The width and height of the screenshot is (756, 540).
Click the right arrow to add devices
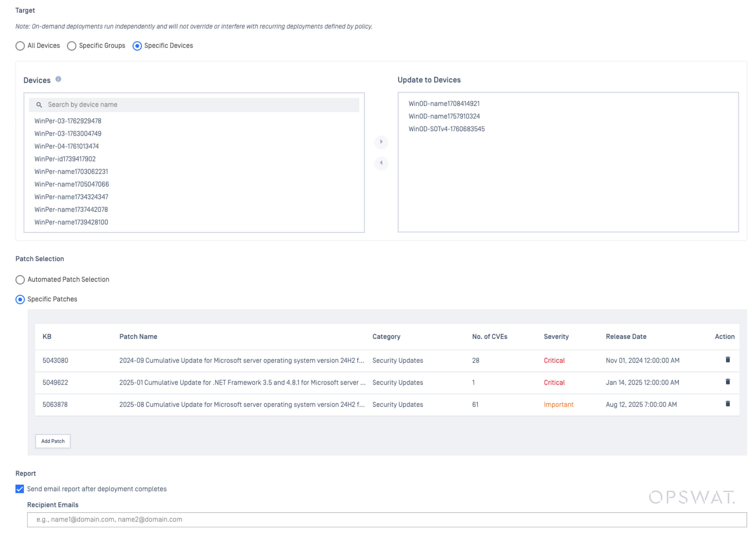[381, 142]
